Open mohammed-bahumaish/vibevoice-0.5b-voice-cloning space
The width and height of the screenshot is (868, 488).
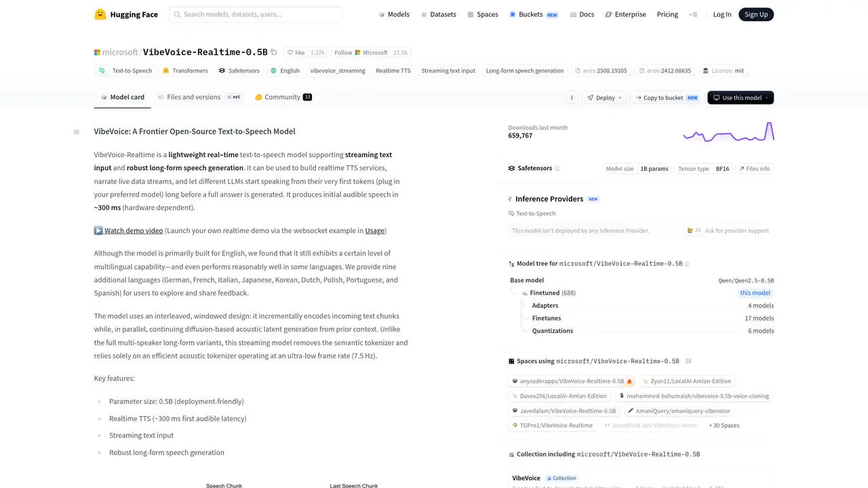(x=694, y=396)
